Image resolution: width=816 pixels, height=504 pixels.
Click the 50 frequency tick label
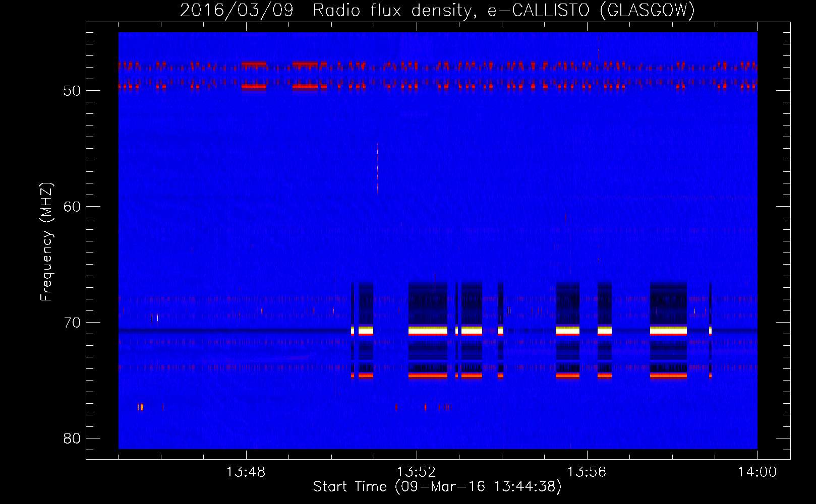click(x=72, y=91)
